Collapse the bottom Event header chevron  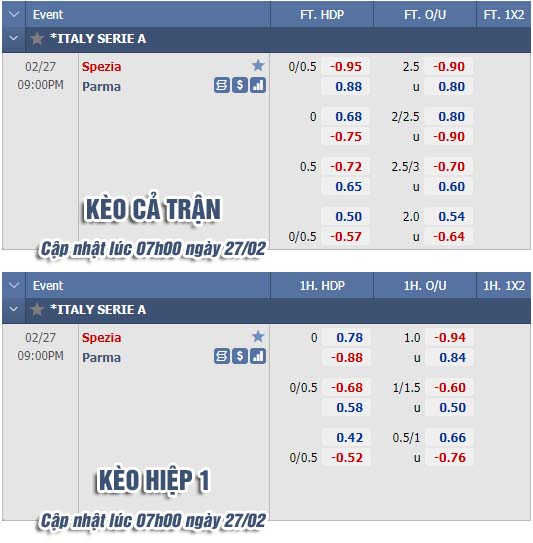coord(14,286)
